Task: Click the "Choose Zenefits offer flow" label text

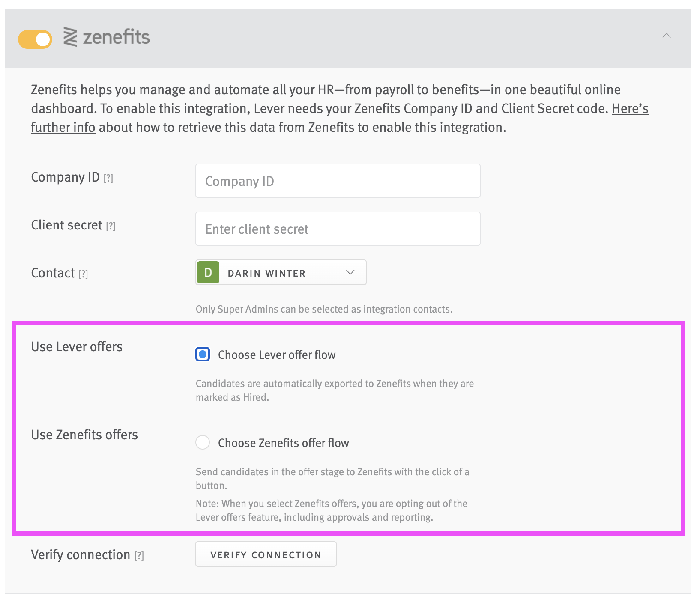Action: coord(284,443)
